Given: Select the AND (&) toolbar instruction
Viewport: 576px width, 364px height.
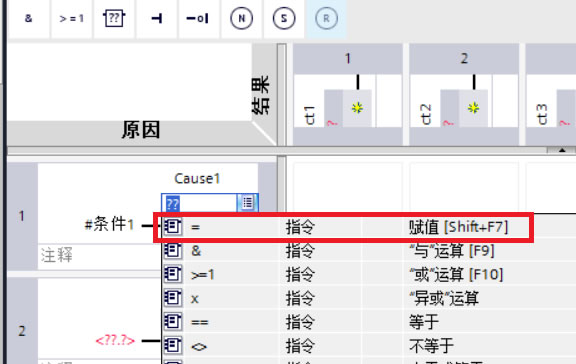Looking at the screenshot, I should coord(29,18).
